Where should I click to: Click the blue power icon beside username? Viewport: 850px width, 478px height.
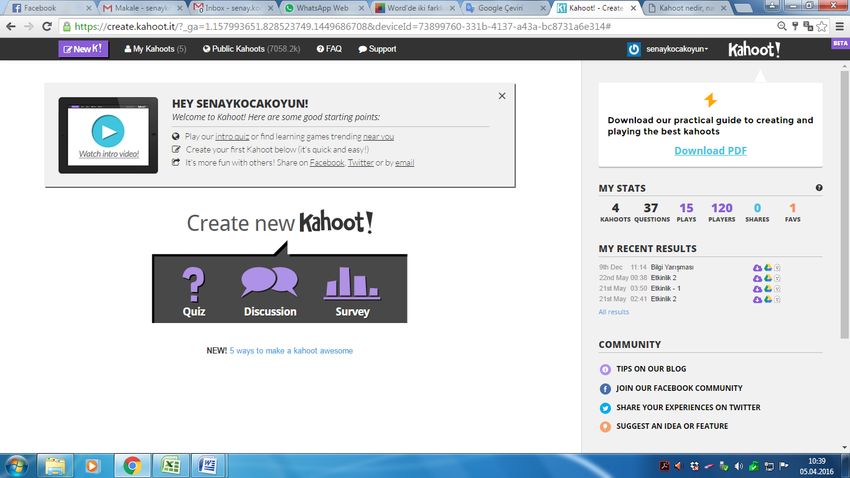(x=634, y=49)
